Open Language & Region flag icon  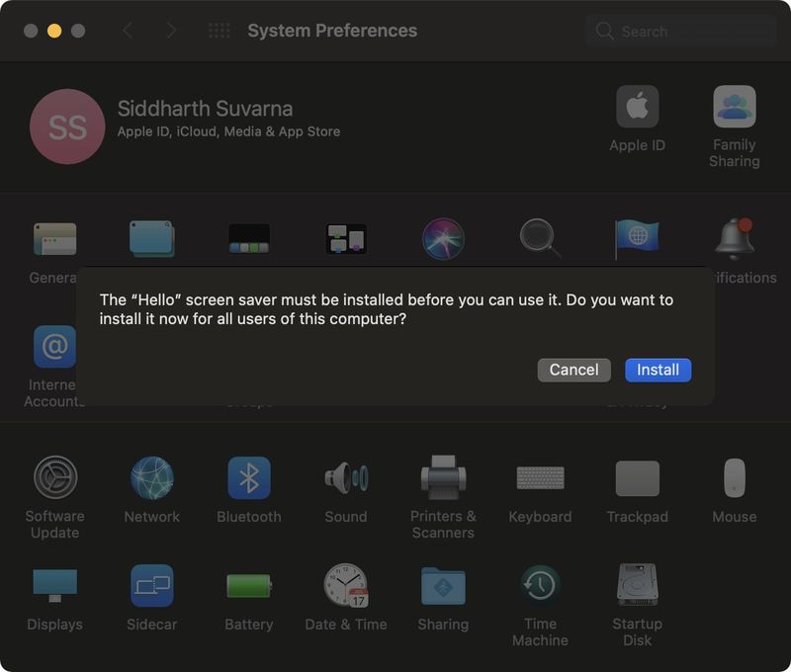tap(637, 238)
